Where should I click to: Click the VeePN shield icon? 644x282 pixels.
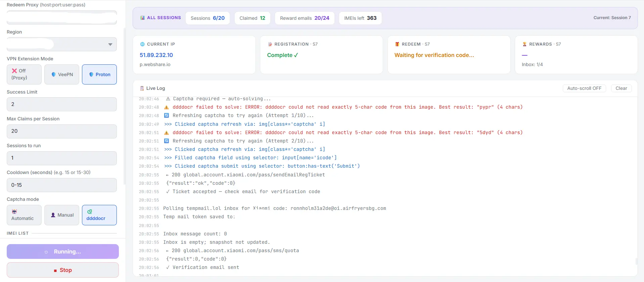(53, 74)
